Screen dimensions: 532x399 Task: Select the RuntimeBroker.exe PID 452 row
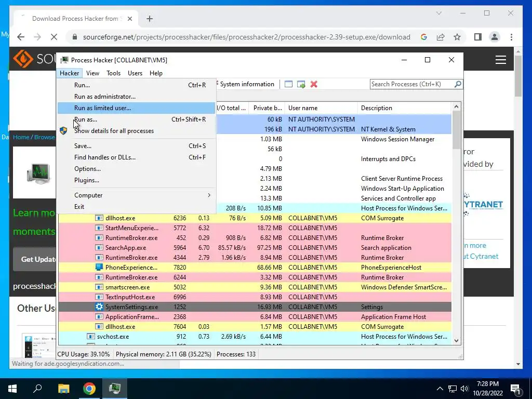[255, 238]
